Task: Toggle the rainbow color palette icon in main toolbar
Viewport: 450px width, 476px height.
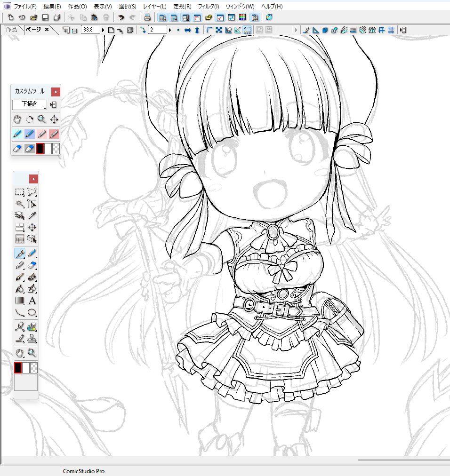Action: click(x=242, y=17)
